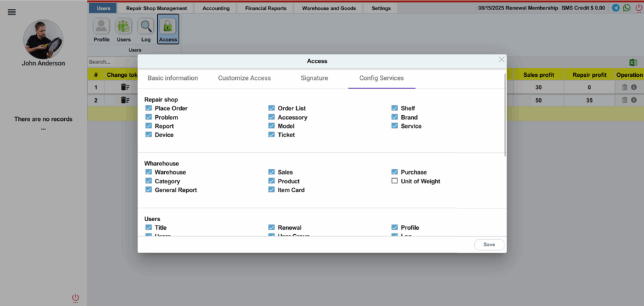Click the WhatsApp icon in top bar
This screenshot has width=644, height=306.
(x=627, y=8)
